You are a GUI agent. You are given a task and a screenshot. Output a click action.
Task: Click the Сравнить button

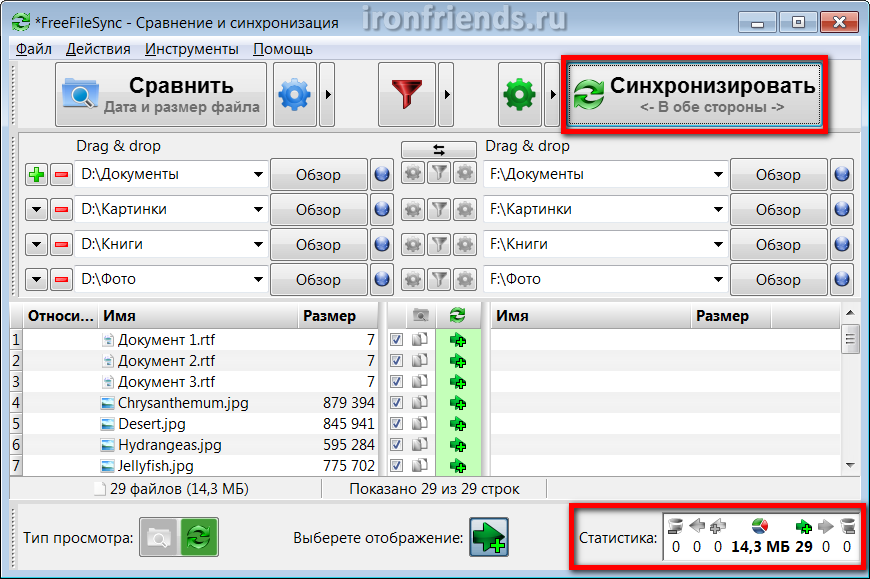pyautogui.click(x=161, y=95)
